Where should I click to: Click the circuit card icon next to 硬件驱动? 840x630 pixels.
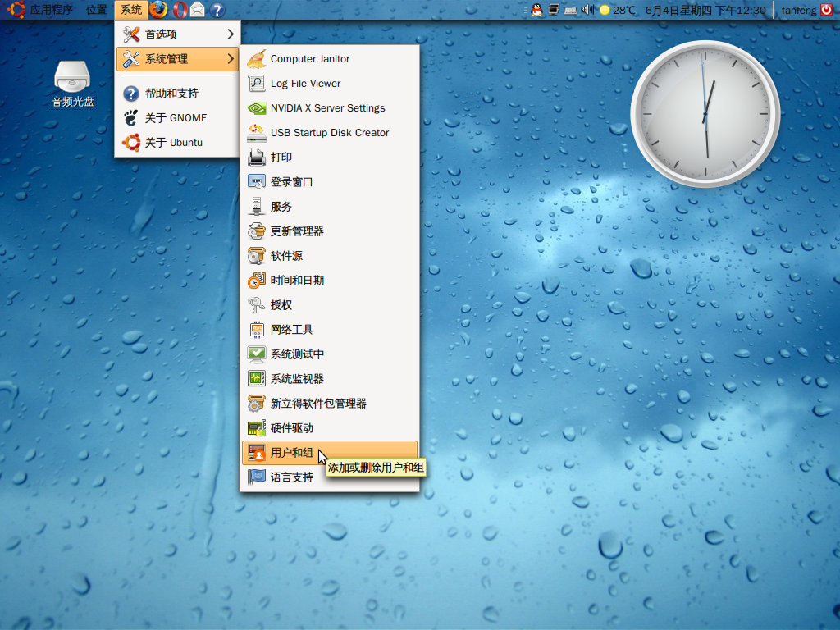click(x=257, y=428)
